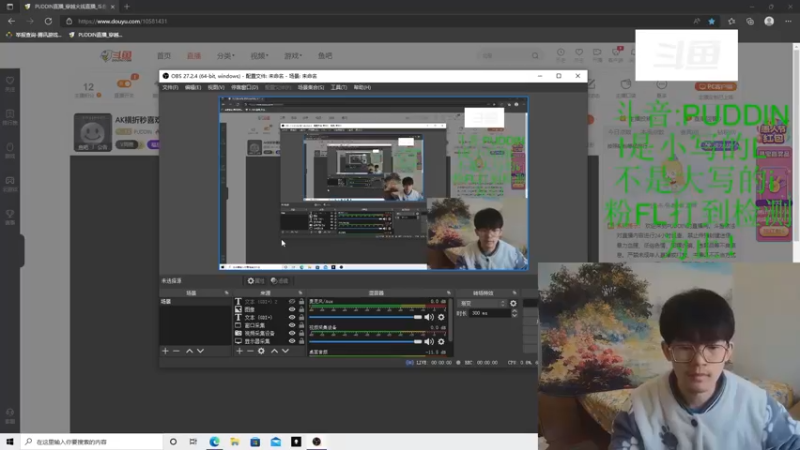
Task: Open browser settings and more menu
Action: (788, 21)
